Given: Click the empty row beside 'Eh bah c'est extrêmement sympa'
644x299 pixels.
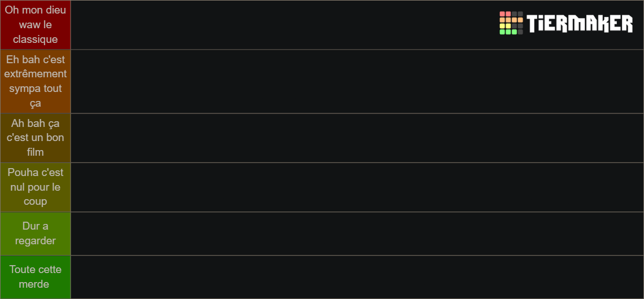Looking at the screenshot, I should coord(357,82).
